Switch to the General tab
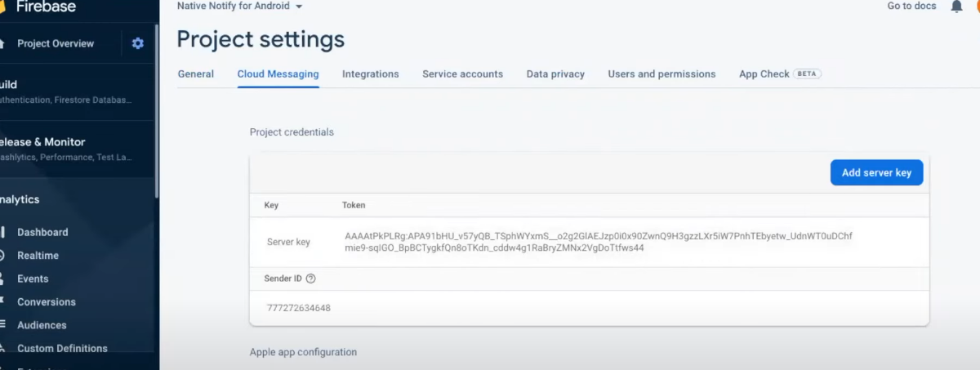 click(x=196, y=74)
